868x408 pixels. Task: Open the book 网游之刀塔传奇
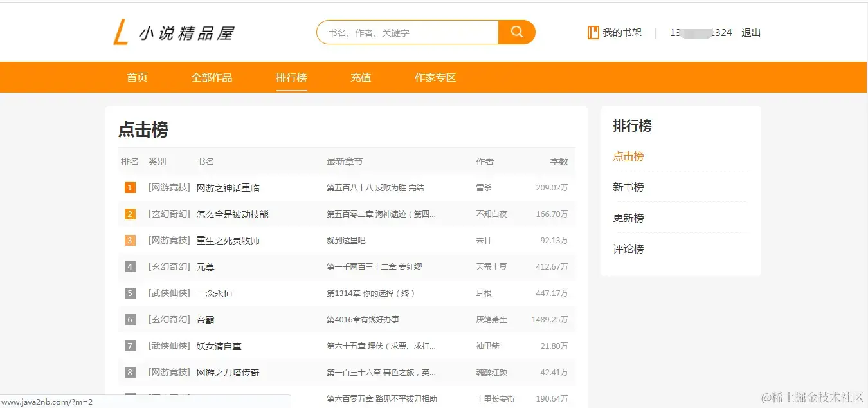[228, 373]
